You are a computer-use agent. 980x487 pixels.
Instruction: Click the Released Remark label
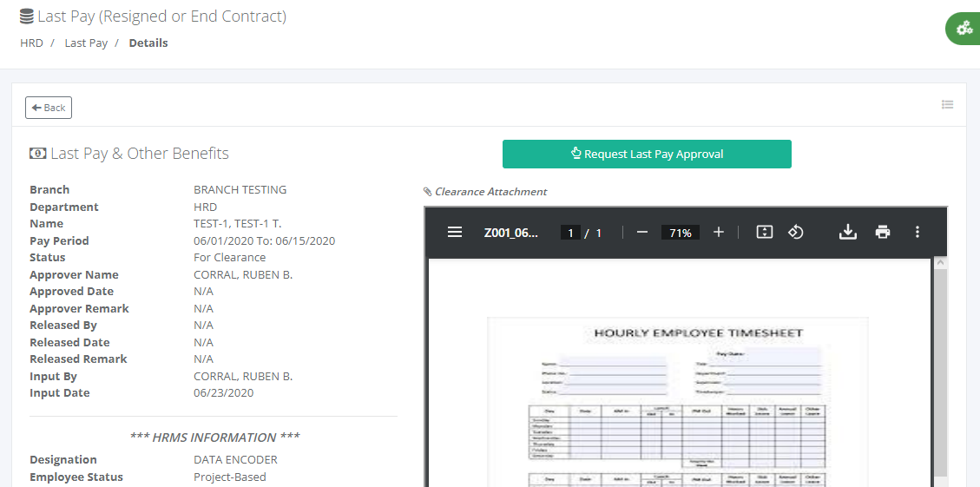coord(78,359)
